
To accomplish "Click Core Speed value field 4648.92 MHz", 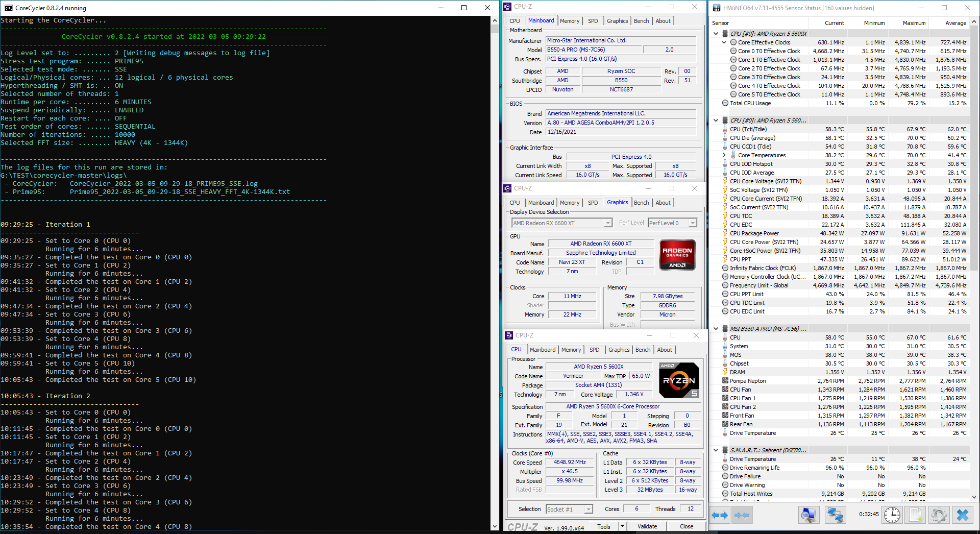I will tap(570, 462).
